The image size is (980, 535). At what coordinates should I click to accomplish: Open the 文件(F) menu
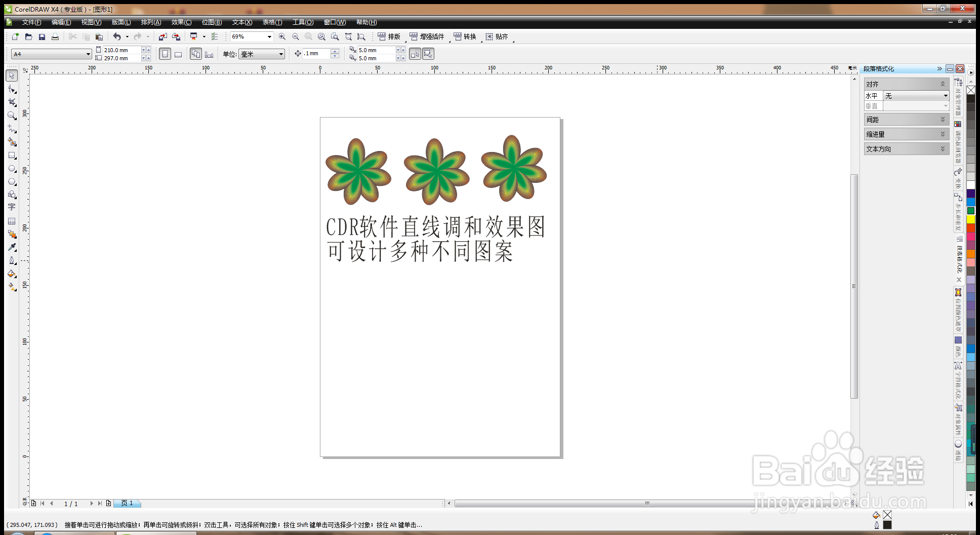(x=31, y=22)
